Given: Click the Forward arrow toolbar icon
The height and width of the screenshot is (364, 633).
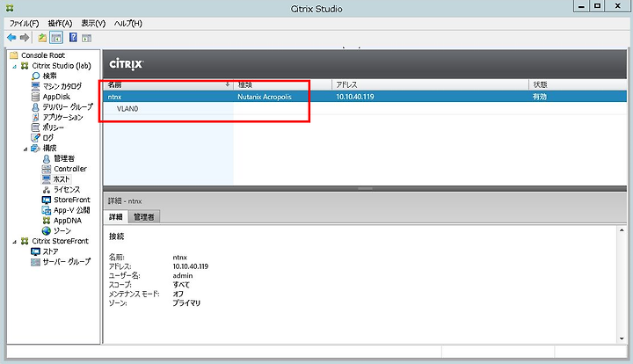Looking at the screenshot, I should [x=25, y=38].
